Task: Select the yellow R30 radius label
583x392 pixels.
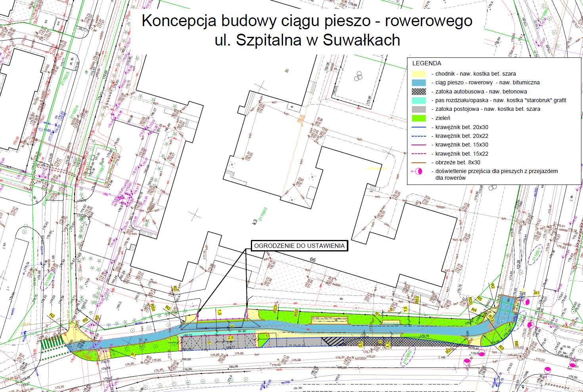Action: tap(296, 312)
